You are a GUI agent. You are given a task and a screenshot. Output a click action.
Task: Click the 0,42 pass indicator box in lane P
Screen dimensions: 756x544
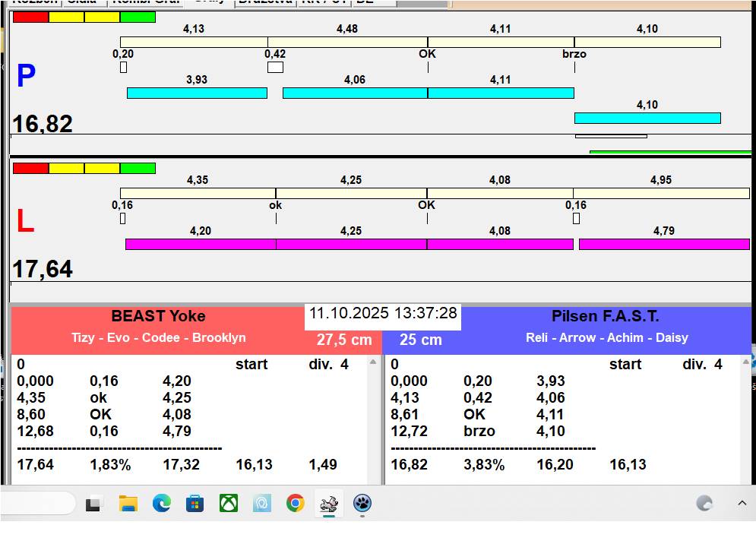pyautogui.click(x=275, y=67)
